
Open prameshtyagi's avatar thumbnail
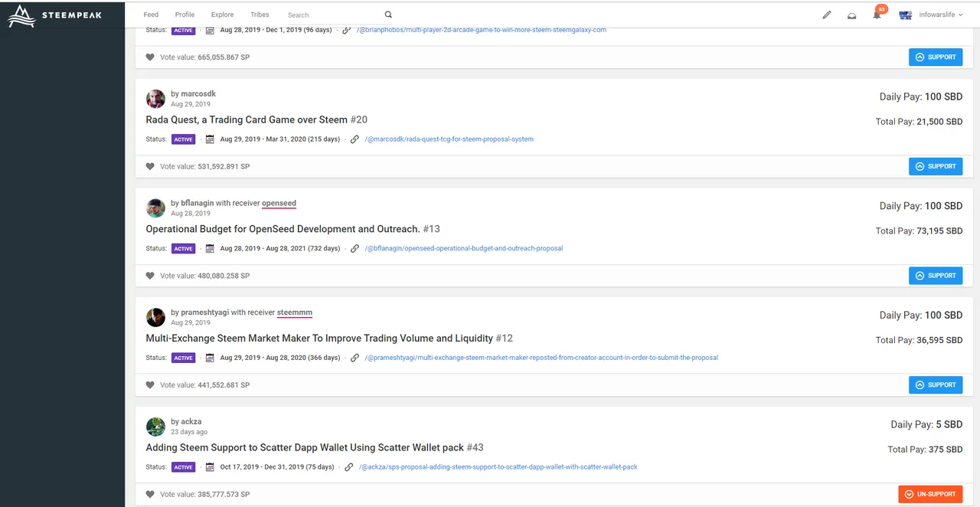coord(155,317)
